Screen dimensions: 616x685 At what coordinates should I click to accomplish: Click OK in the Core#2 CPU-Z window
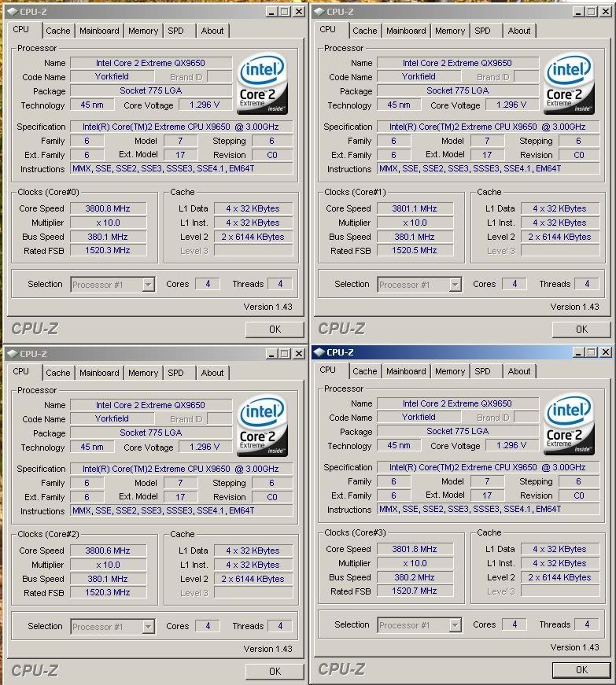(275, 672)
